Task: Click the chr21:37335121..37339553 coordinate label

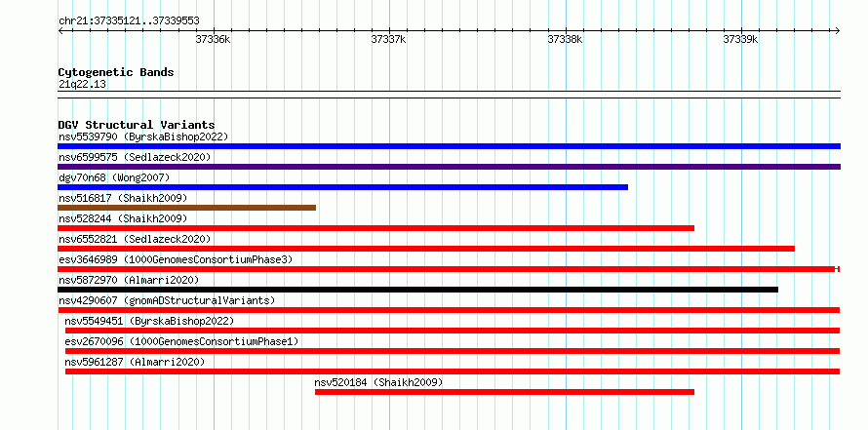Action: click(129, 21)
